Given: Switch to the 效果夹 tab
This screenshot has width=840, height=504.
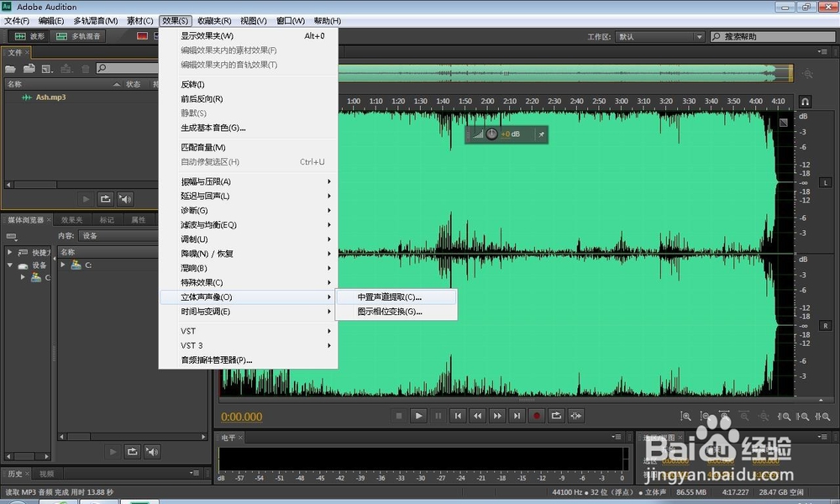Looking at the screenshot, I should pos(71,220).
